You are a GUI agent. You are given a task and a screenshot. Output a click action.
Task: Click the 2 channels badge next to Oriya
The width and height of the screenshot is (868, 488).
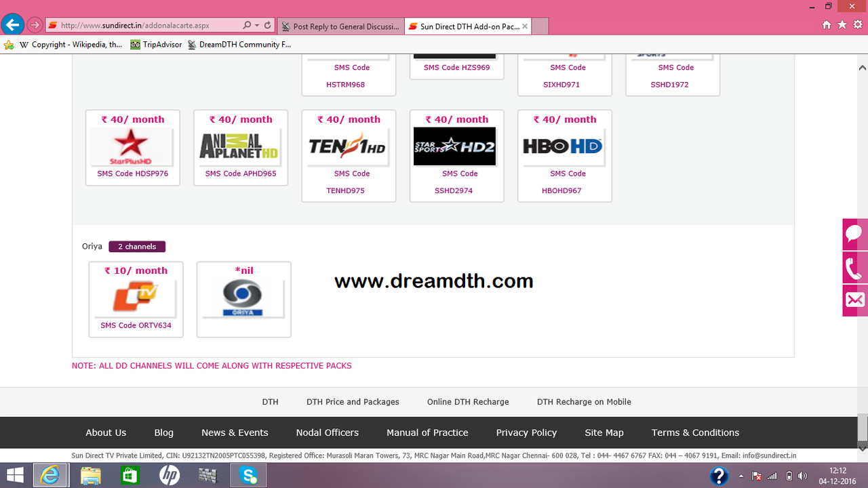pos(137,247)
